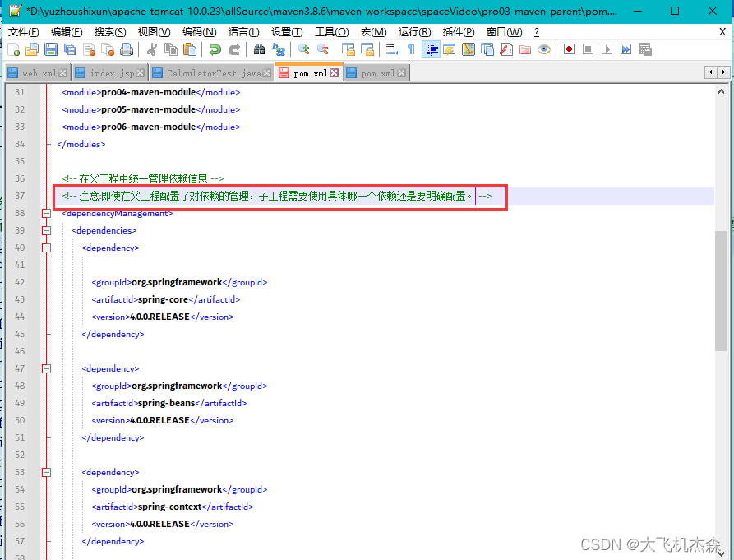
Task: Open the ? help menu
Action: click(537, 32)
